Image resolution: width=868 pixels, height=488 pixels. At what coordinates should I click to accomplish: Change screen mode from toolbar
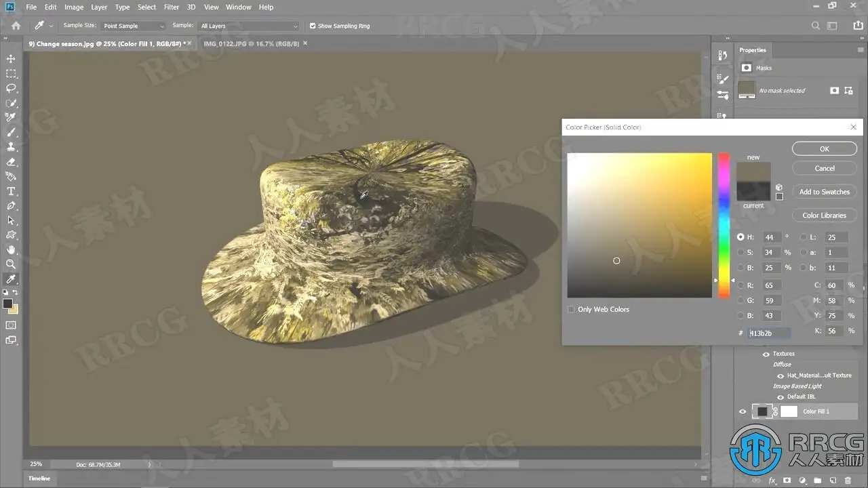coord(11,340)
